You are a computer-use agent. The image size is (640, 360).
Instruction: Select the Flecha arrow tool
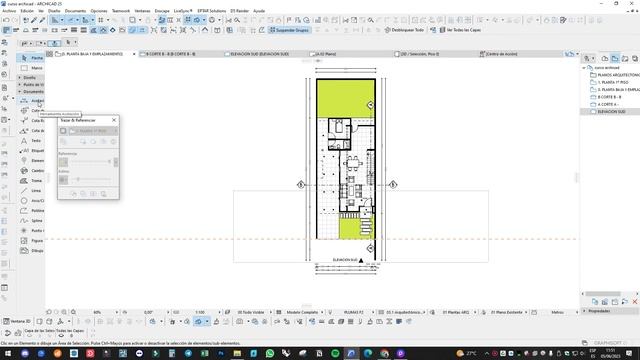point(31,58)
